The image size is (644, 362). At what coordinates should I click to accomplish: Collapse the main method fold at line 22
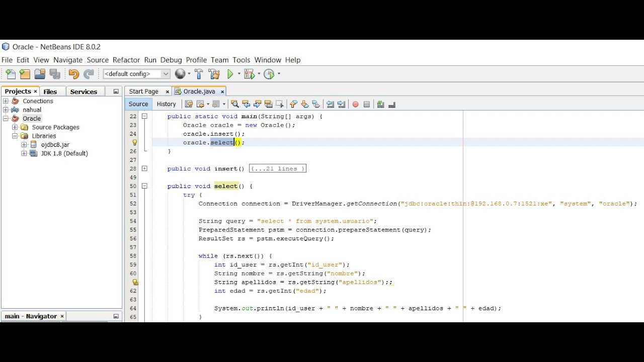tap(144, 116)
